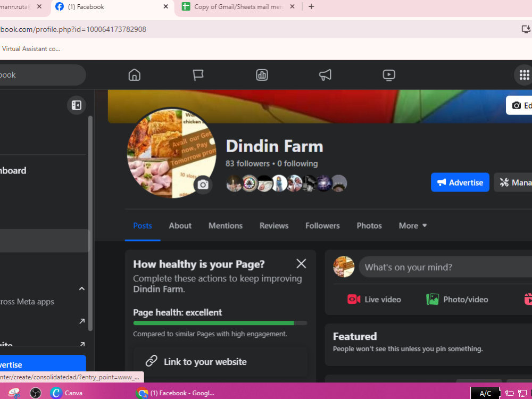This screenshot has height=399, width=532.
Task: Click the What's on your mind field
Action: 445,267
